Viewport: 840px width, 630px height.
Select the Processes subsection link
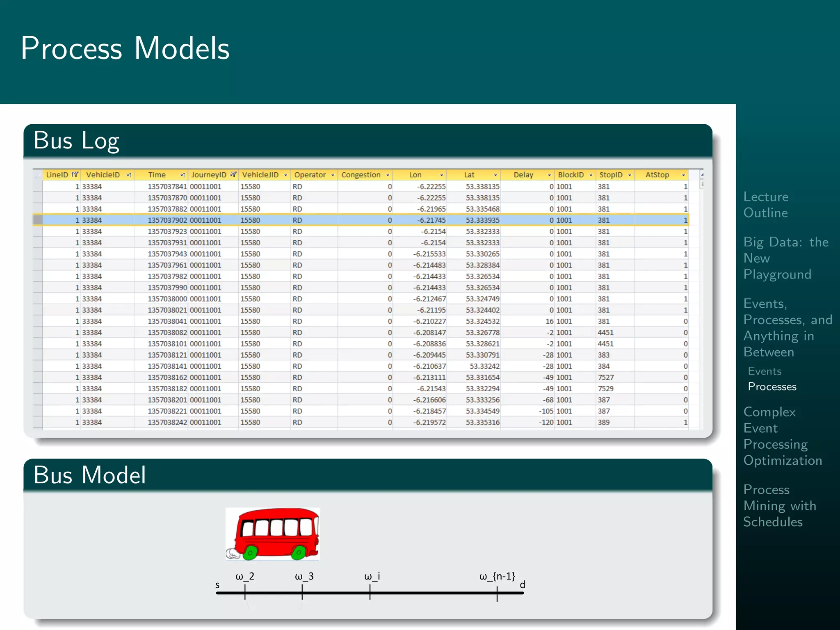772,387
